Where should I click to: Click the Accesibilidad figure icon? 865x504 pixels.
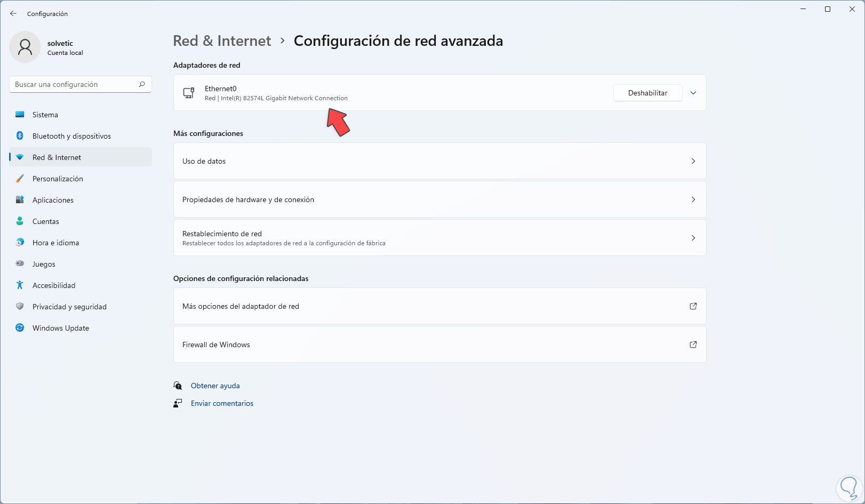click(20, 285)
